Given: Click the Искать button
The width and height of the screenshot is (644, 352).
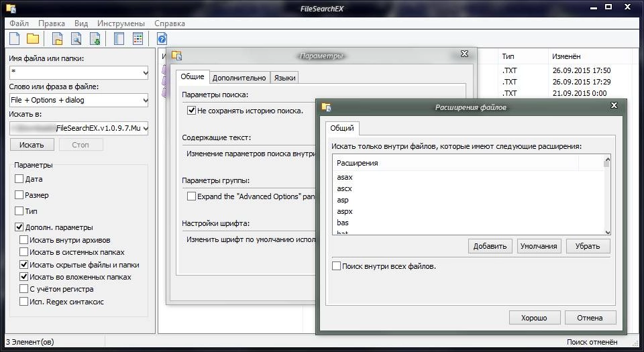Looking at the screenshot, I should (32, 145).
